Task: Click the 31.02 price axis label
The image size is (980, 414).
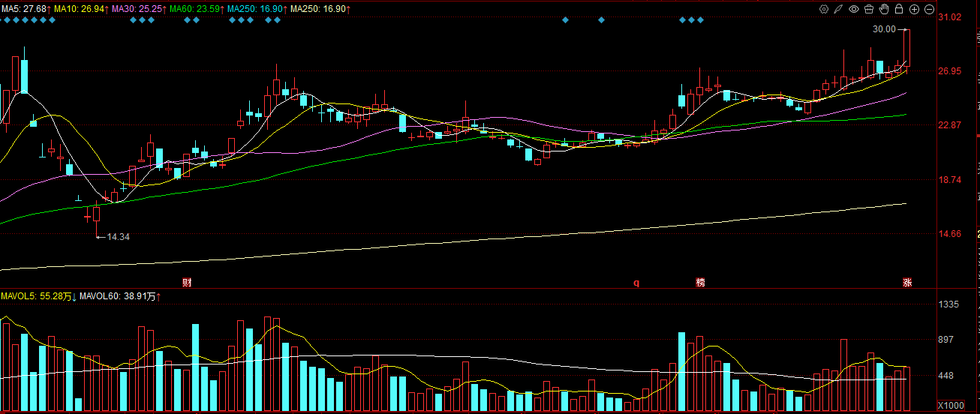Action: 951,16
